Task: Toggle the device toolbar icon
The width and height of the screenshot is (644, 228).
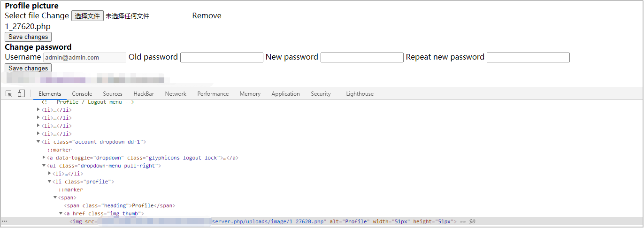Action: click(21, 94)
